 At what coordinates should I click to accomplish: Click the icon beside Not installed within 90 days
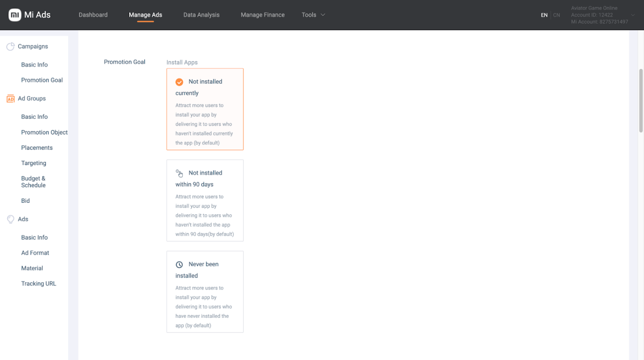179,173
